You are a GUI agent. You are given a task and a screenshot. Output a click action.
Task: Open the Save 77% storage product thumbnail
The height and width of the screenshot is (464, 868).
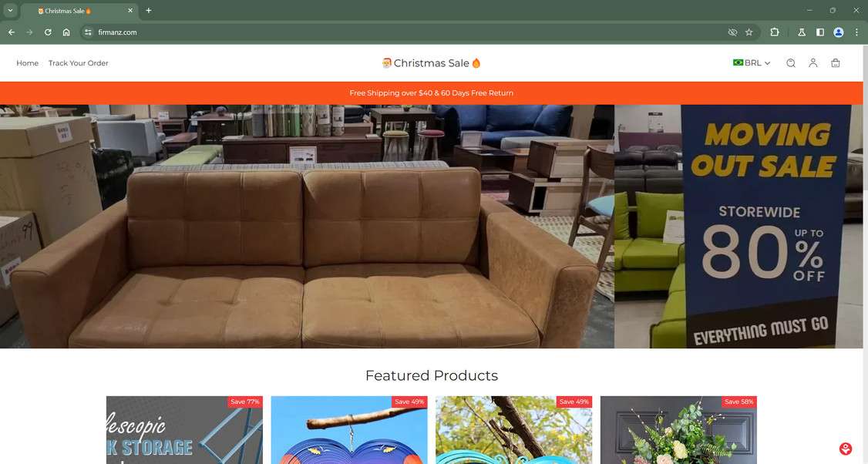(x=184, y=429)
